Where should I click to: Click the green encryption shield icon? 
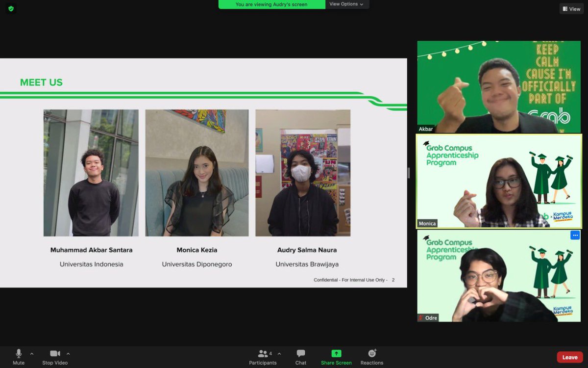pyautogui.click(x=11, y=9)
